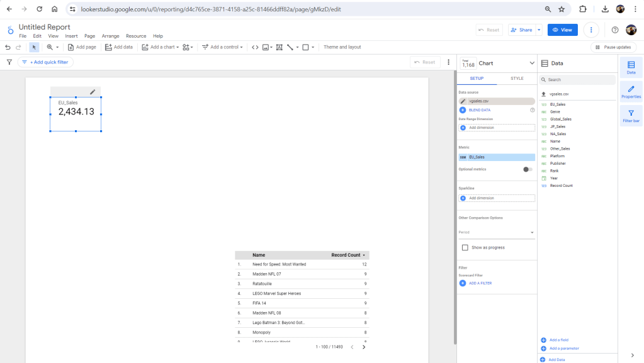Collapse the Chart type chevron
Image resolution: width=644 pixels, height=363 pixels.
(x=531, y=63)
